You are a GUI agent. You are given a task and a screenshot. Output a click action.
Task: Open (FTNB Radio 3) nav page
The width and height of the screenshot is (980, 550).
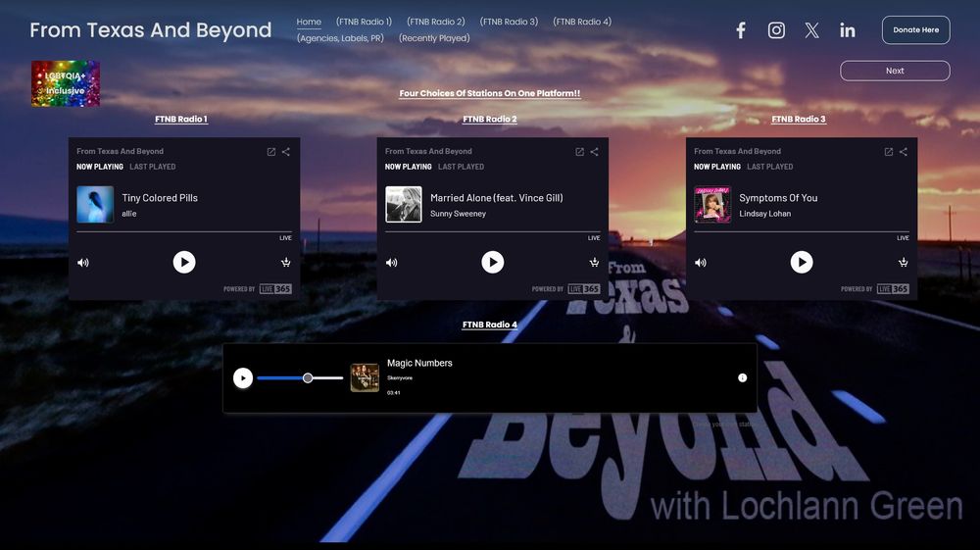point(509,22)
